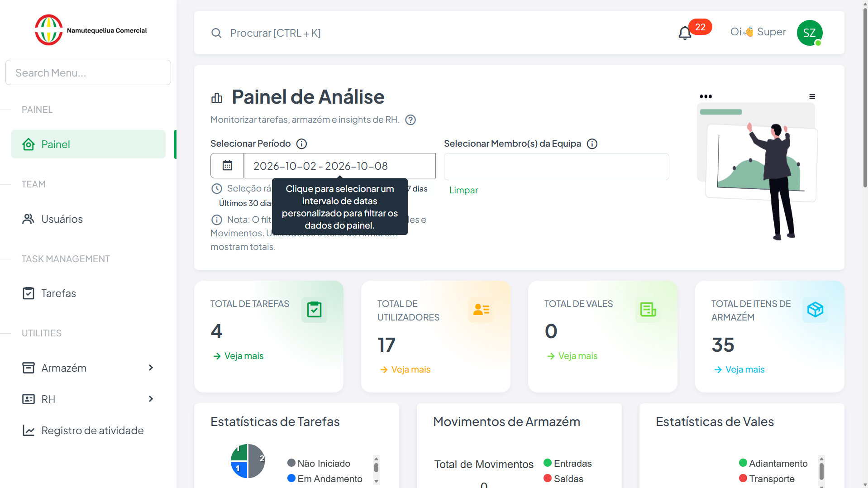Click the Procurar global search field
868x488 pixels.
click(275, 33)
